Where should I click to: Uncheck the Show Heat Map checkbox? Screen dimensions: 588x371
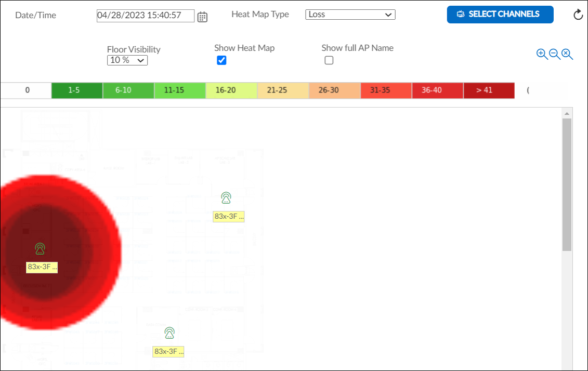click(x=221, y=60)
